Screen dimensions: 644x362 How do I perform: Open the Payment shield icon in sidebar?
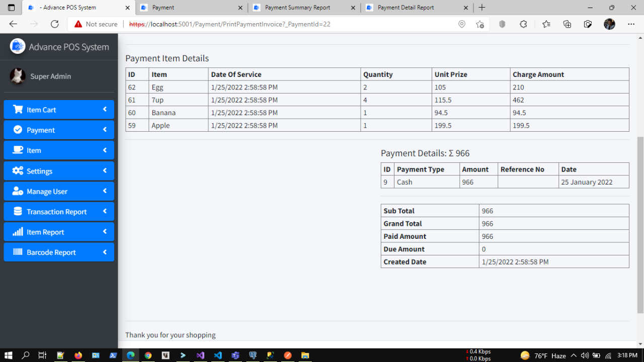[x=18, y=130]
